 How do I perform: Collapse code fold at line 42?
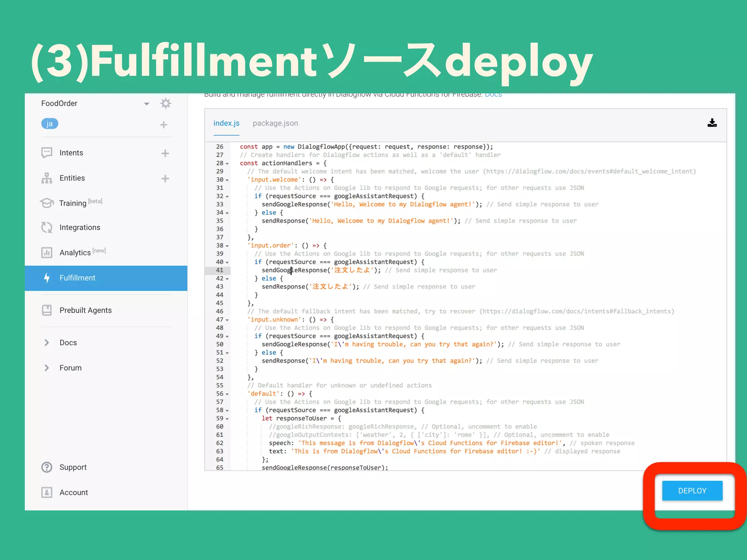(227, 279)
